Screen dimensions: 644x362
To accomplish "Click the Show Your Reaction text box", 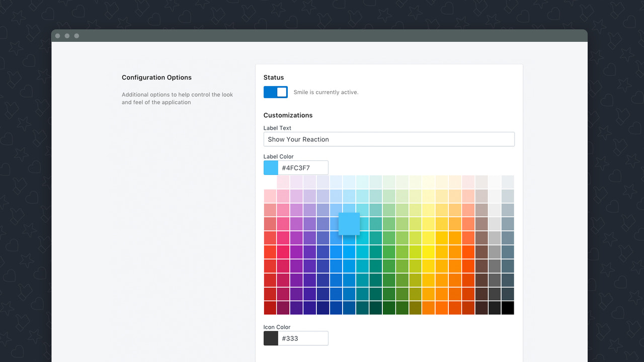I will coord(389,139).
